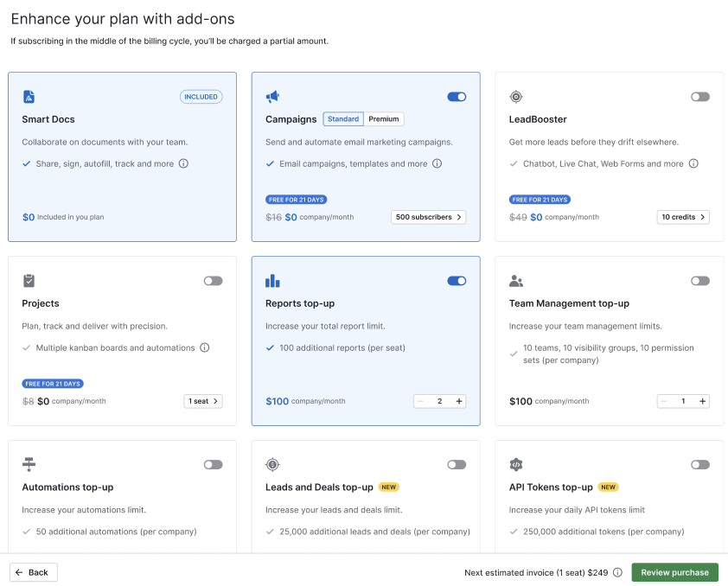Click the Team Management people icon
Viewport: 728px width, 586px height.
point(517,281)
